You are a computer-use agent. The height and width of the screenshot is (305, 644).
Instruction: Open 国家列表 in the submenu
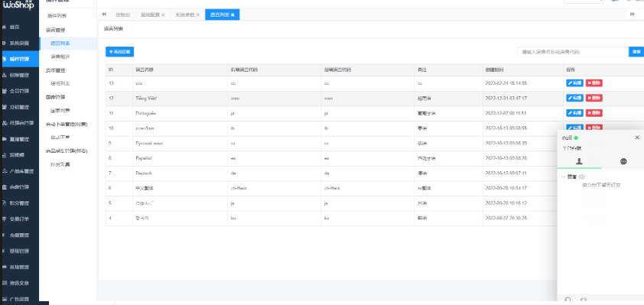pyautogui.click(x=60, y=111)
